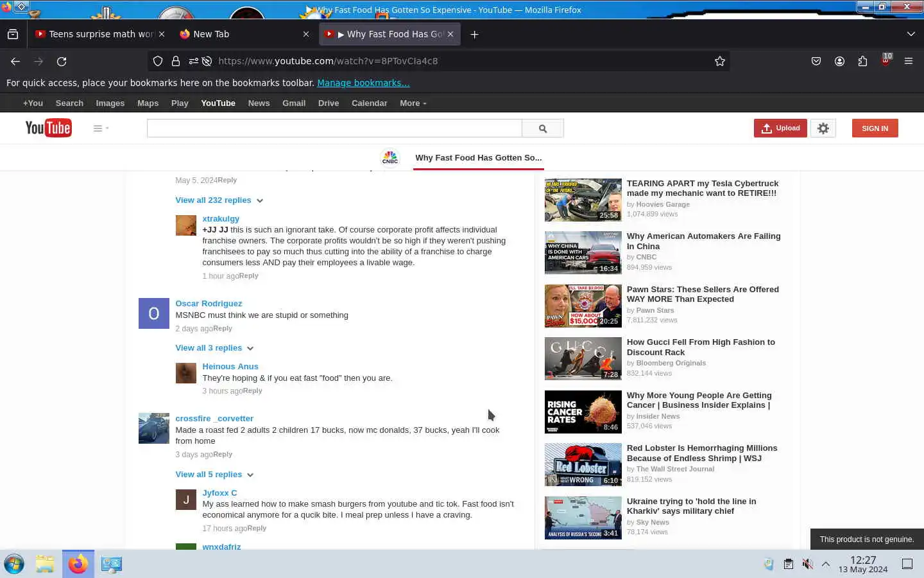Go back with browser back arrow

pyautogui.click(x=15, y=61)
